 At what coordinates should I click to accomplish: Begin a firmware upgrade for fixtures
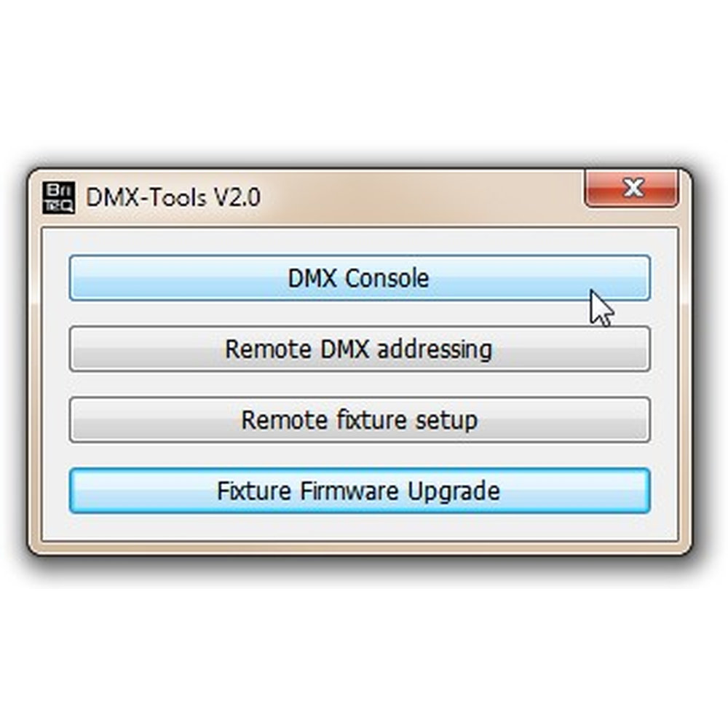pos(360,491)
